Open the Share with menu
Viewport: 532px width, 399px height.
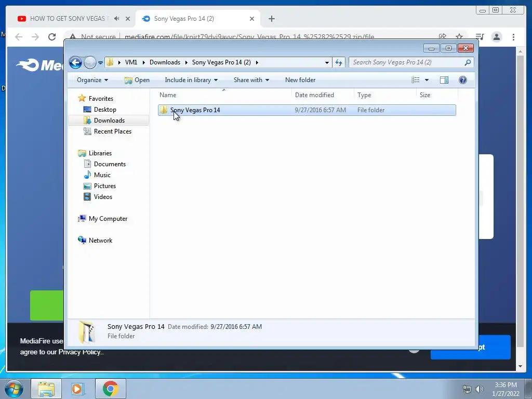coord(251,80)
